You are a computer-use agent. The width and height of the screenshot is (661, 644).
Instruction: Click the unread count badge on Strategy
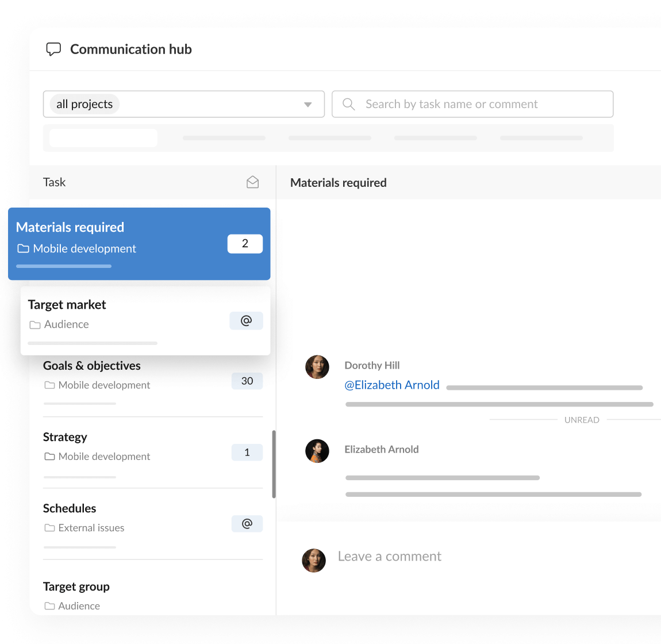(x=247, y=452)
